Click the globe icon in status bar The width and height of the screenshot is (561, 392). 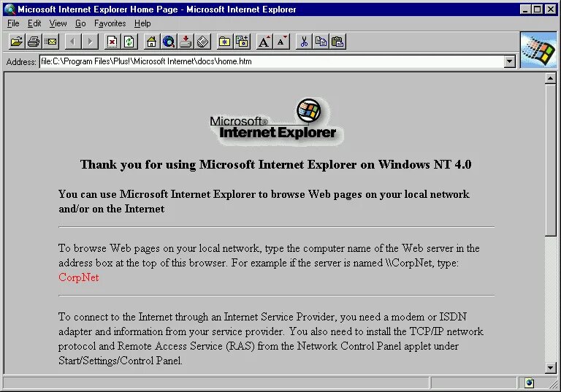[x=529, y=383]
